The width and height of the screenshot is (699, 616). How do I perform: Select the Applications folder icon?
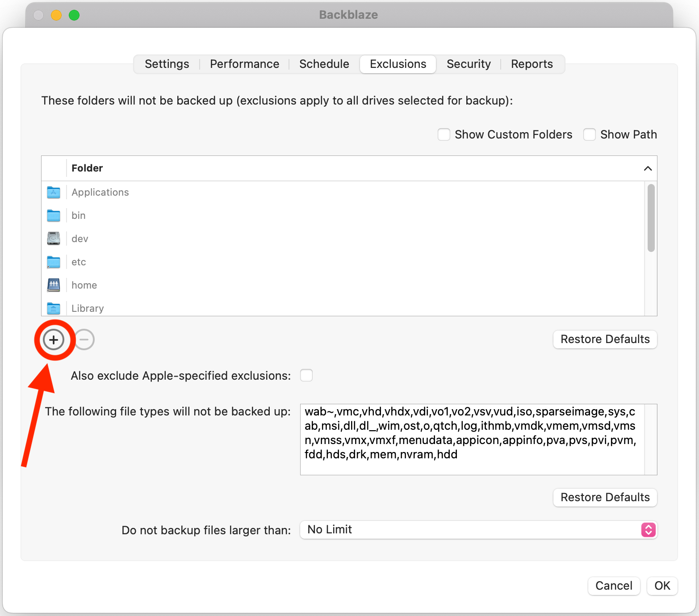pyautogui.click(x=54, y=193)
